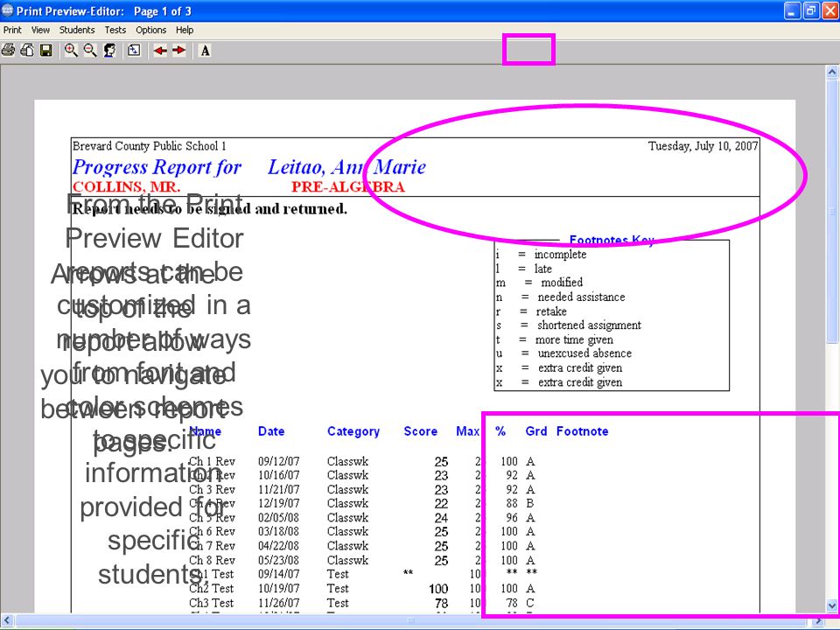Click the score '22' in the 12/19/07 row
Viewport: 840px width, 630px height.
(x=441, y=504)
